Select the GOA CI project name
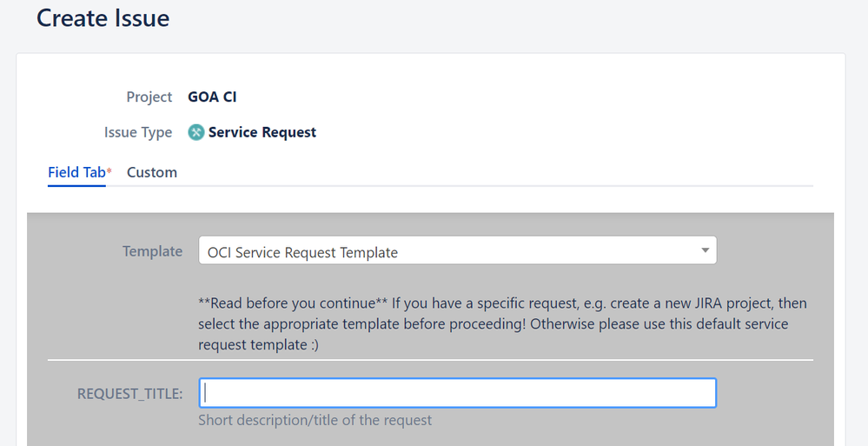Image resolution: width=868 pixels, height=446 pixels. (212, 97)
